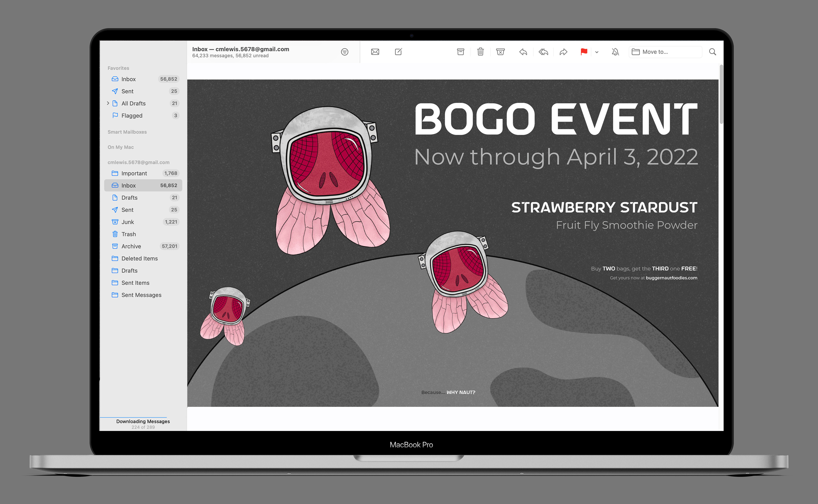Image resolution: width=818 pixels, height=504 pixels.
Task: Toggle mute notifications bell
Action: point(615,52)
